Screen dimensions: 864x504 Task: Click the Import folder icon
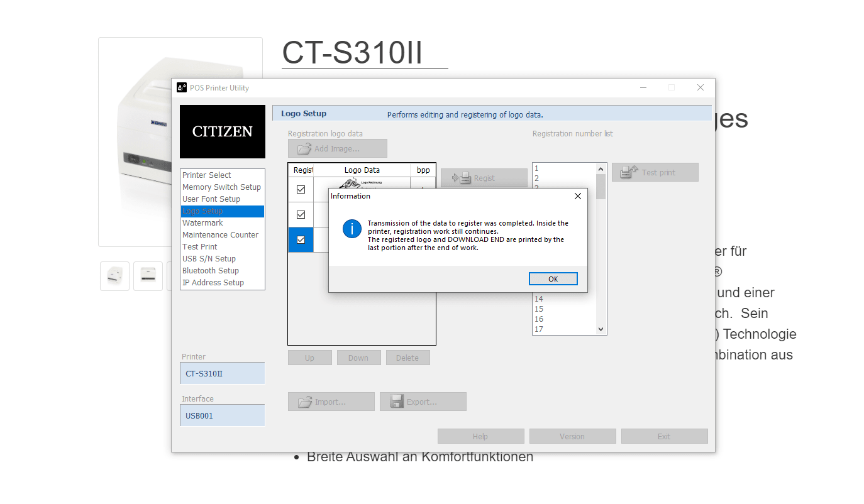click(305, 402)
